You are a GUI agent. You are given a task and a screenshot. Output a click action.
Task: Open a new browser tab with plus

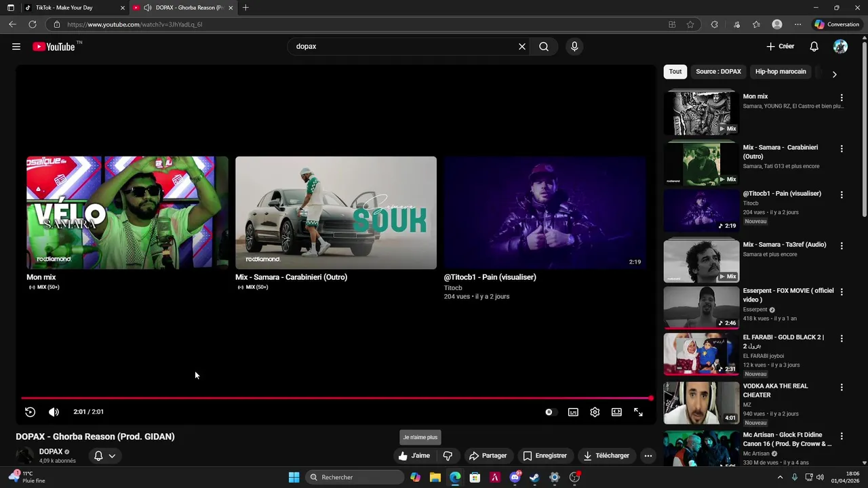click(x=245, y=7)
